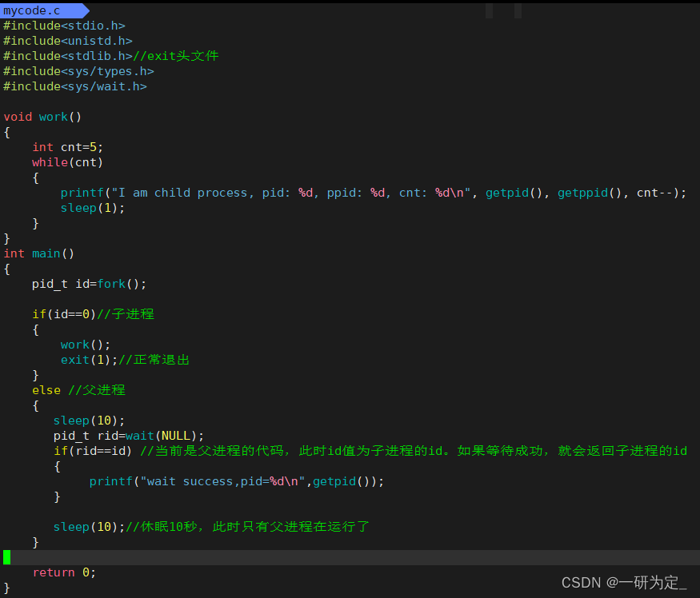Click the 'pid_t id=fork();' line
The height and width of the screenshot is (598, 700).
pyautogui.click(x=89, y=284)
